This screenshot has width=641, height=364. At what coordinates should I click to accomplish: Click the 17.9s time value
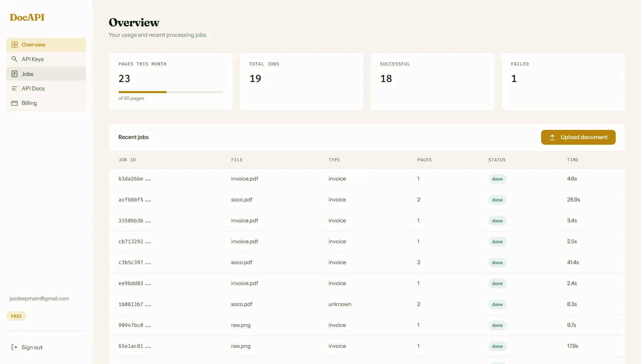pyautogui.click(x=573, y=346)
